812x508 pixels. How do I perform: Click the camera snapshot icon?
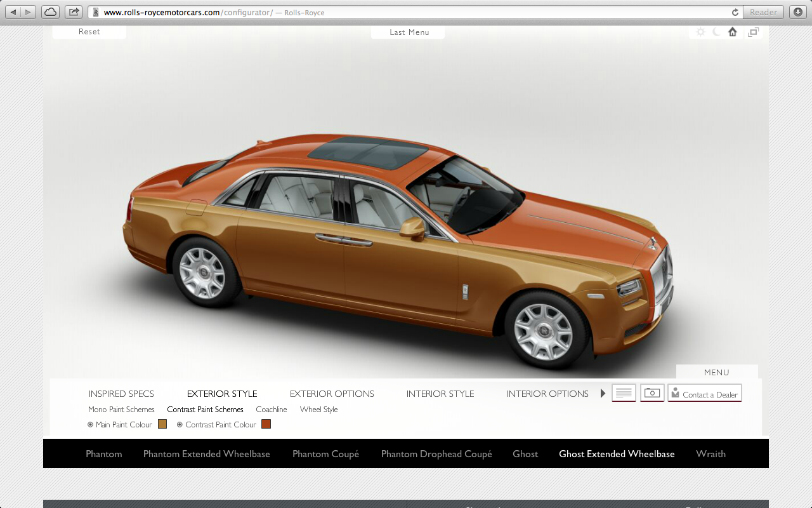click(652, 393)
